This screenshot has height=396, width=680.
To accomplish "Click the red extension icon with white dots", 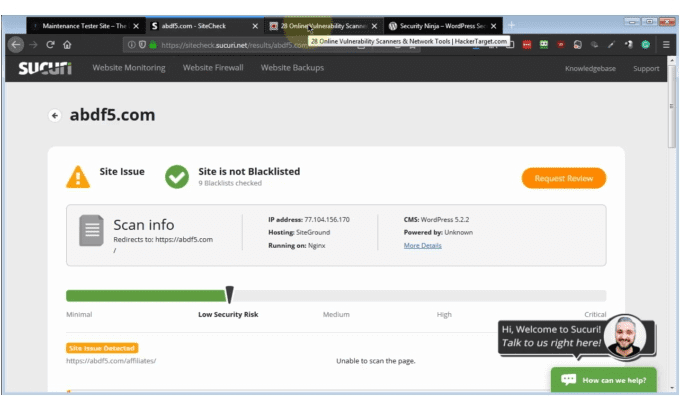I will [x=527, y=45].
